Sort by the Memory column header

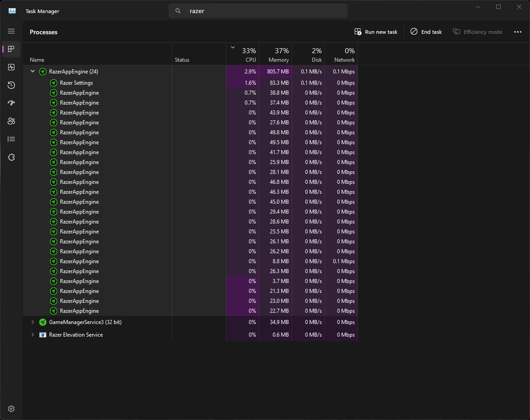point(275,54)
